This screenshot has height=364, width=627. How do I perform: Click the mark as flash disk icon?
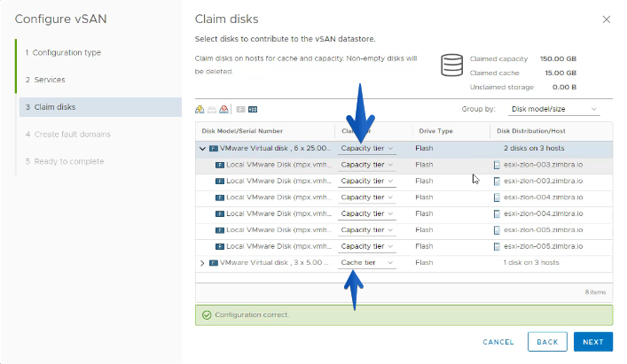(240, 109)
